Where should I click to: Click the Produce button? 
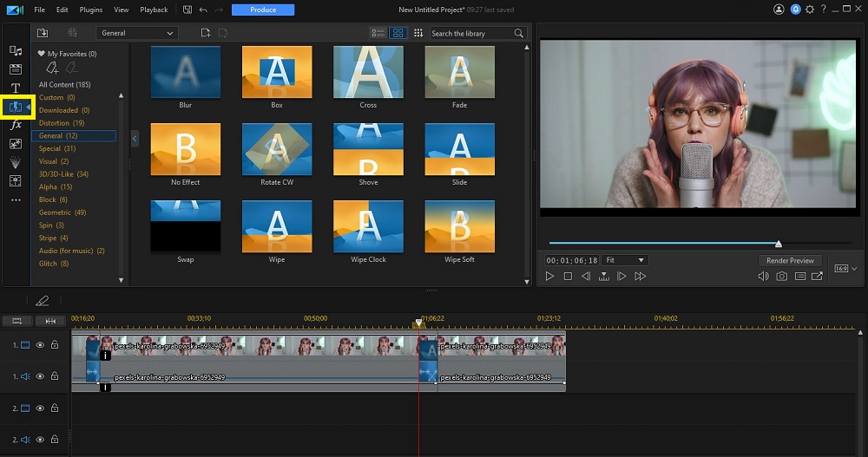tap(263, 10)
